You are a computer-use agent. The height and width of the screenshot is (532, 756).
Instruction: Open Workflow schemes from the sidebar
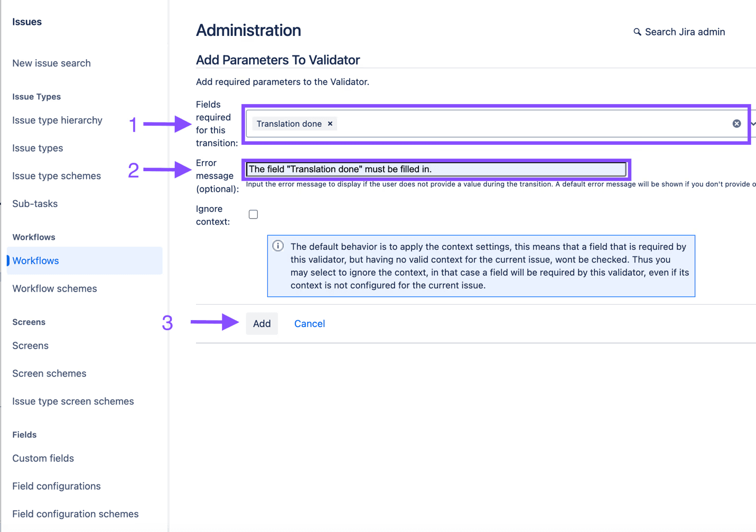click(x=54, y=288)
